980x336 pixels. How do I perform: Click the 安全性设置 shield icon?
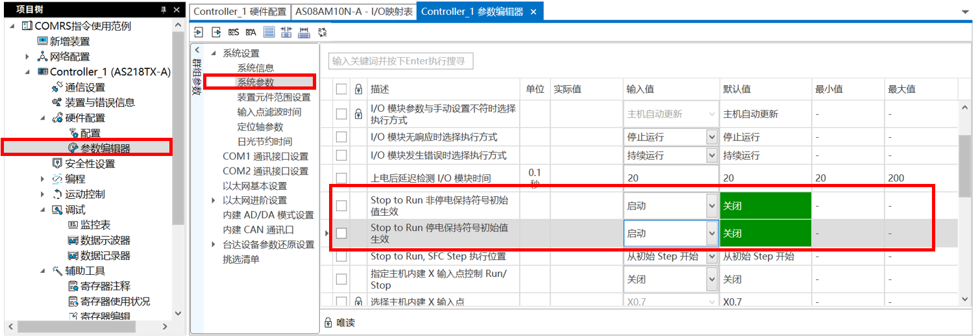point(57,163)
